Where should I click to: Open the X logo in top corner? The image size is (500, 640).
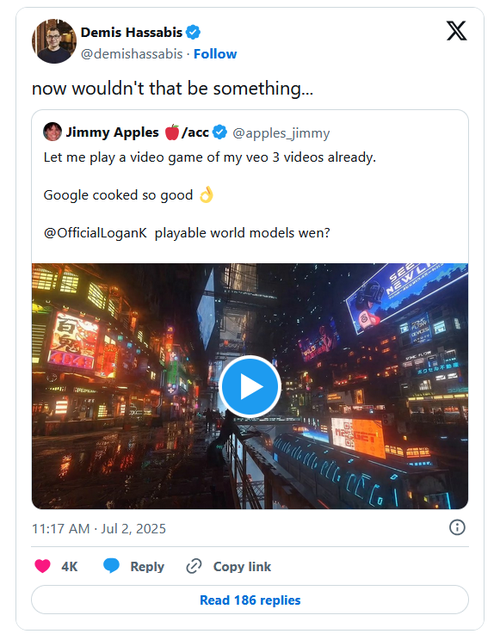point(456,31)
